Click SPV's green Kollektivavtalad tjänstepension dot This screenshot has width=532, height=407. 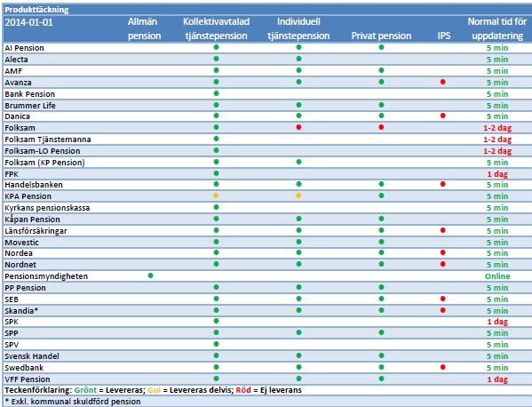pyautogui.click(x=216, y=344)
